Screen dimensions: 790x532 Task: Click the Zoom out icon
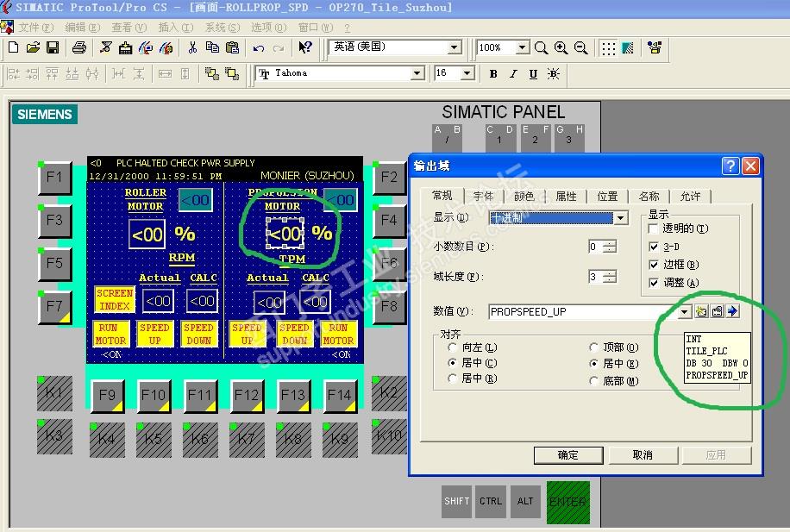[581, 48]
